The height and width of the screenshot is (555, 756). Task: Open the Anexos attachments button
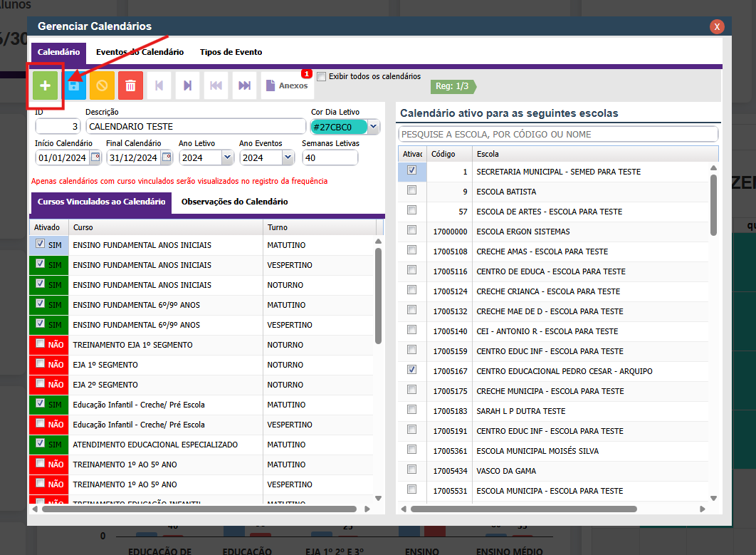[x=287, y=85]
